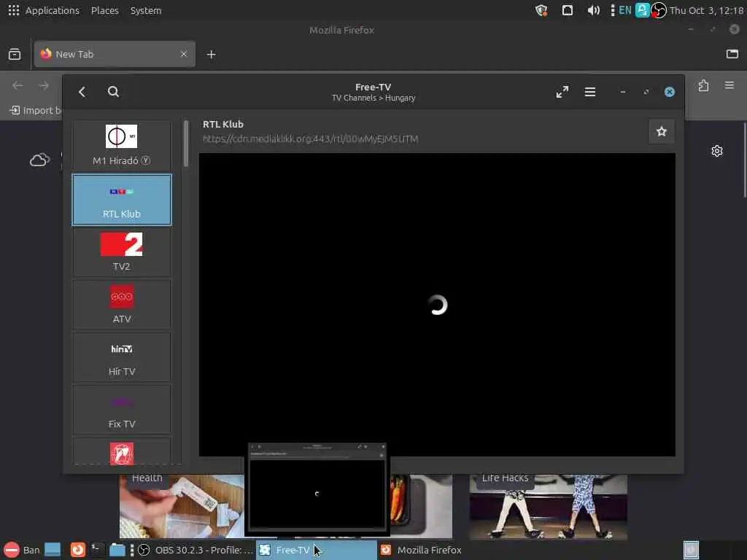
Task: Open Firefox tab overview icon
Action: point(15,54)
